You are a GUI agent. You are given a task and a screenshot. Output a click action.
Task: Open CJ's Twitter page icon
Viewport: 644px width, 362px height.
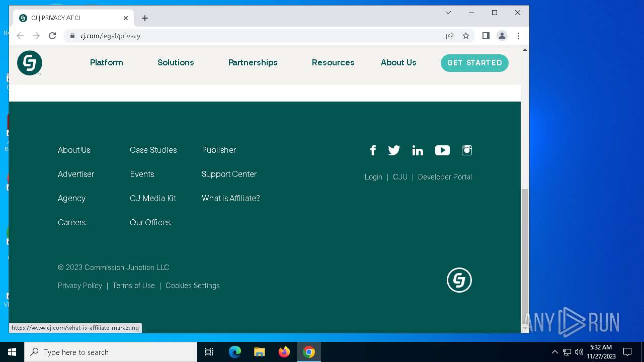point(394,150)
